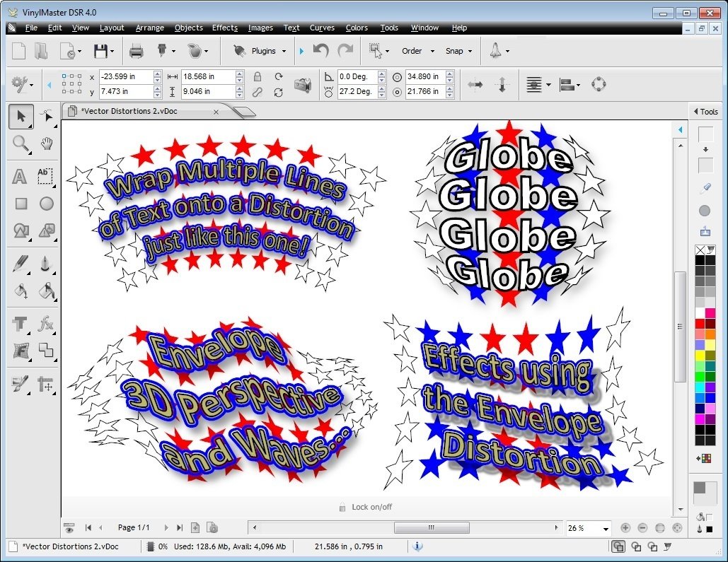Select the arrow Selection tool
The height and width of the screenshot is (562, 728).
tap(21, 117)
